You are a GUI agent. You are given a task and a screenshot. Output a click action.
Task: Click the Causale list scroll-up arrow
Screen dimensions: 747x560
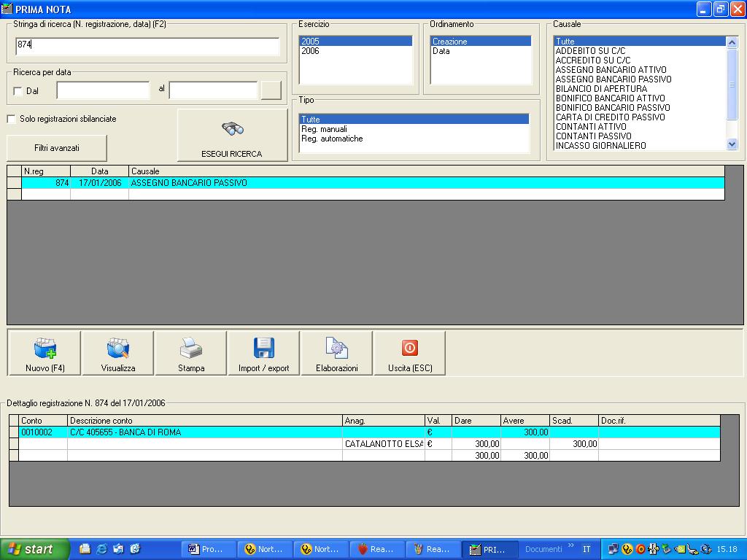click(x=732, y=42)
